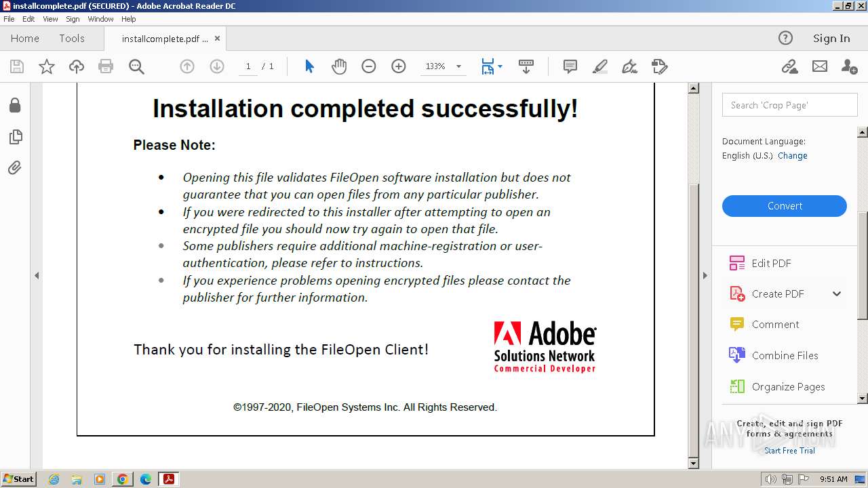Open File Explorer from the taskbar
The height and width of the screenshot is (488, 868).
click(77, 479)
